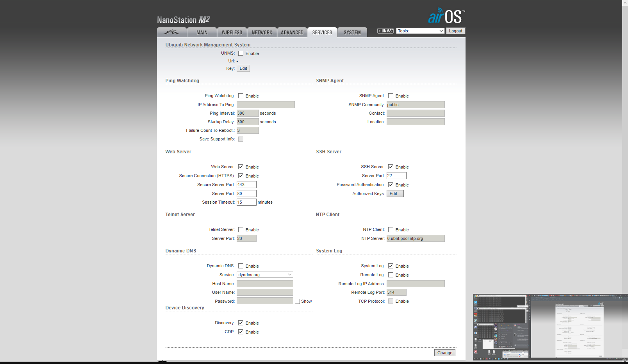Viewport: 628px width, 364px height.
Task: Enable the Remote Log checkbox
Action: (391, 275)
